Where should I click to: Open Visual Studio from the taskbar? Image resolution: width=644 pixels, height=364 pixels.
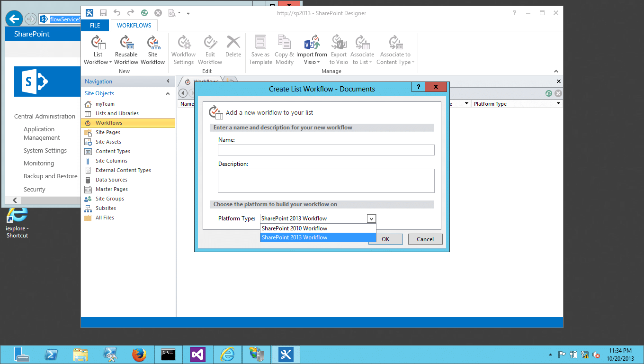point(198,354)
